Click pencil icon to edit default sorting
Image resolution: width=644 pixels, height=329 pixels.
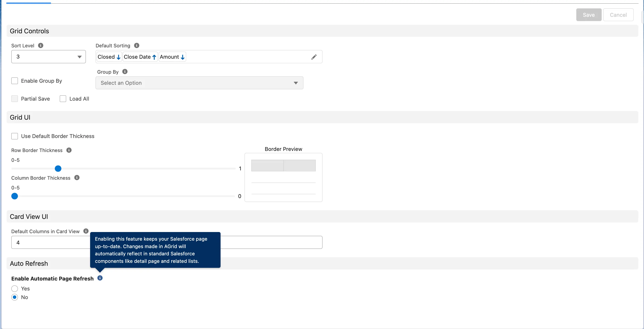[314, 57]
